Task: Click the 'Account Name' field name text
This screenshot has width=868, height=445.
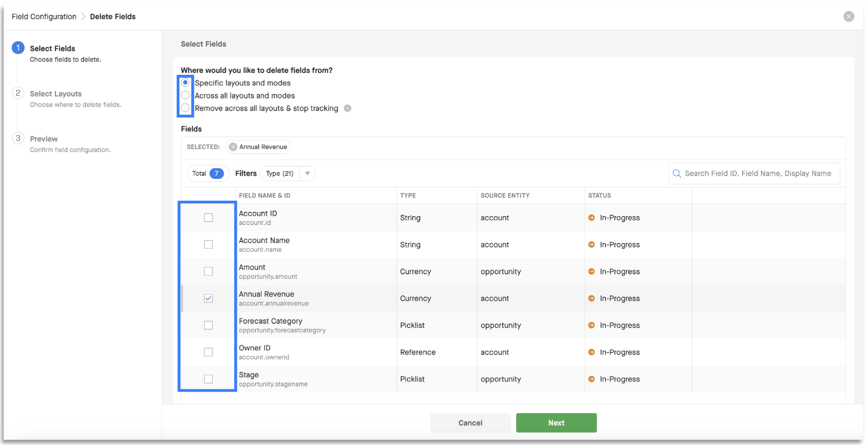Action: click(264, 240)
